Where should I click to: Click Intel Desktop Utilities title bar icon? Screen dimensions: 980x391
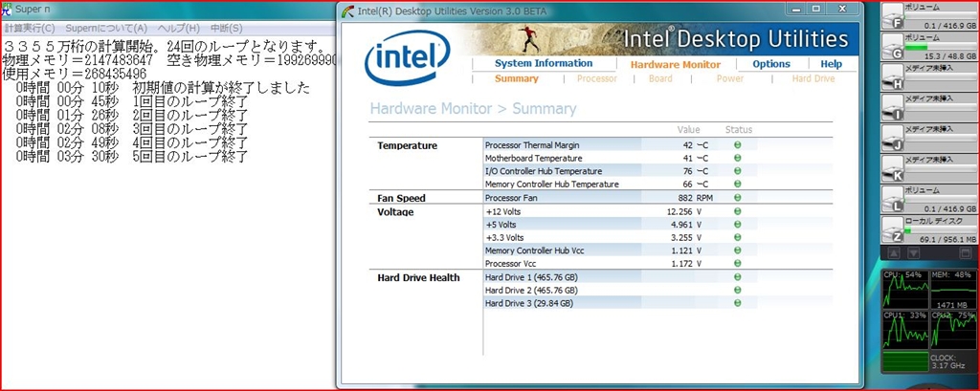348,11
